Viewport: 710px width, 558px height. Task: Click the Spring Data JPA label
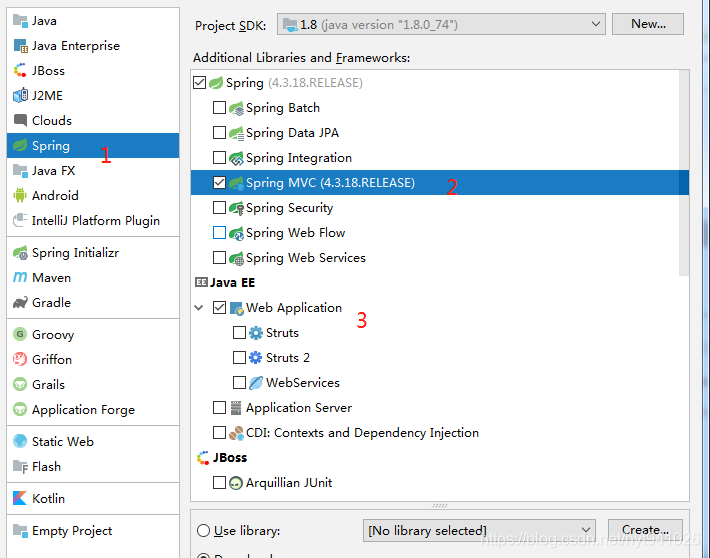tap(292, 133)
